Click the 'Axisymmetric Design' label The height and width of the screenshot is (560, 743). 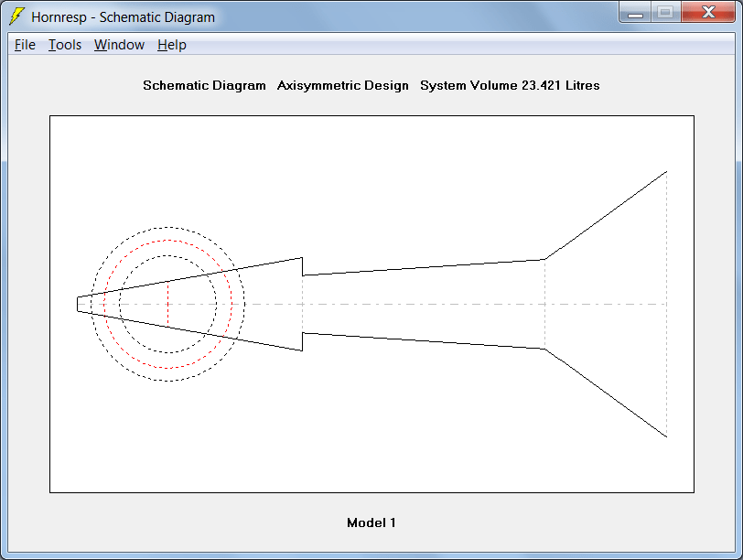[x=342, y=85]
